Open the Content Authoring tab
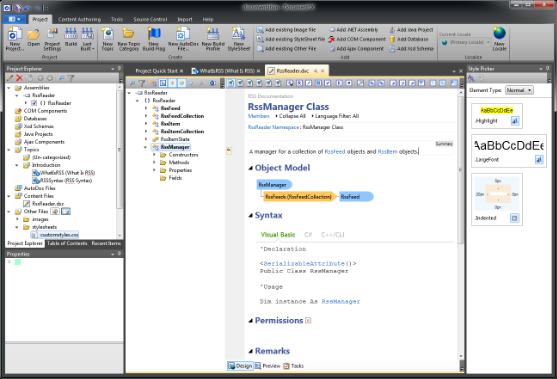 80,19
